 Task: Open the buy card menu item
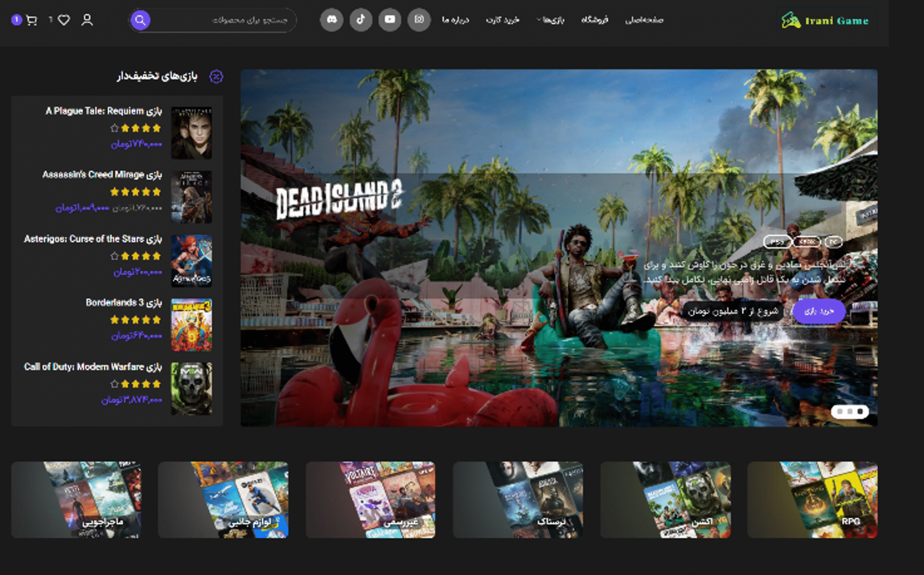click(x=502, y=20)
